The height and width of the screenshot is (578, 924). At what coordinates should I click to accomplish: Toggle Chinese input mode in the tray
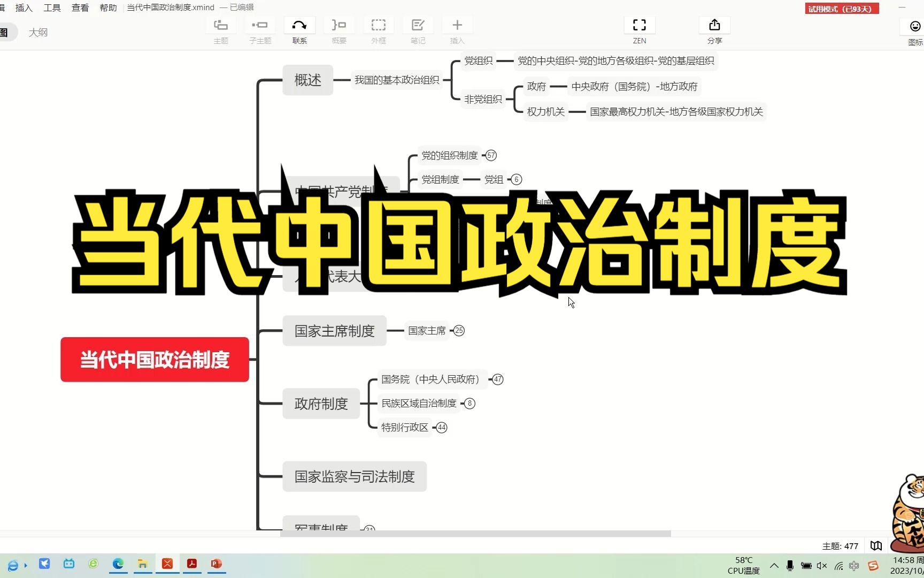tap(854, 566)
